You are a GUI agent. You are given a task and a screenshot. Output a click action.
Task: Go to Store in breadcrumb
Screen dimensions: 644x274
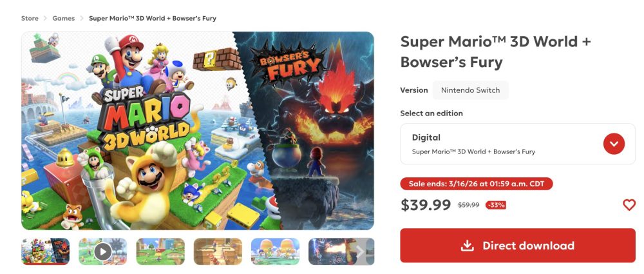[x=30, y=19]
